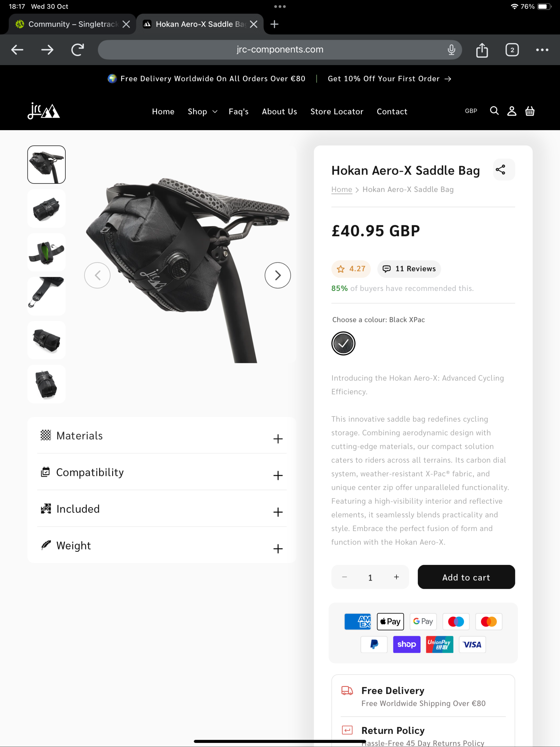This screenshot has width=560, height=747.
Task: Reload the page in browser
Action: click(77, 50)
